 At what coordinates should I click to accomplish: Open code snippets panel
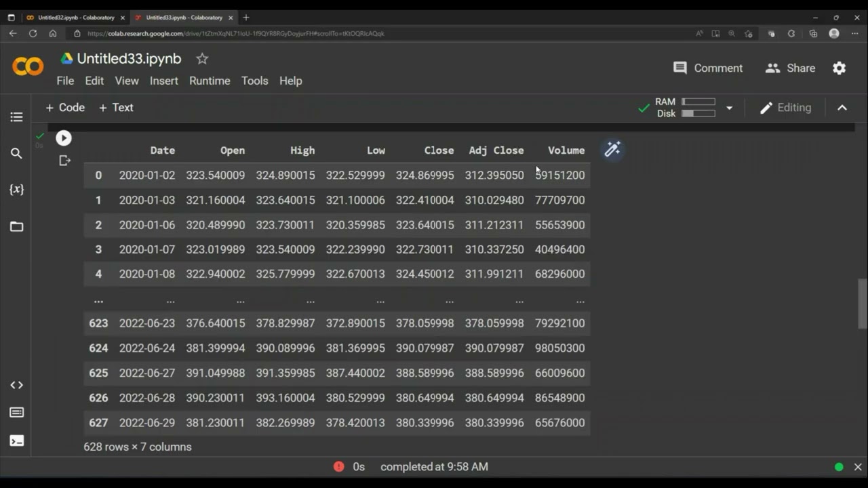[16, 385]
